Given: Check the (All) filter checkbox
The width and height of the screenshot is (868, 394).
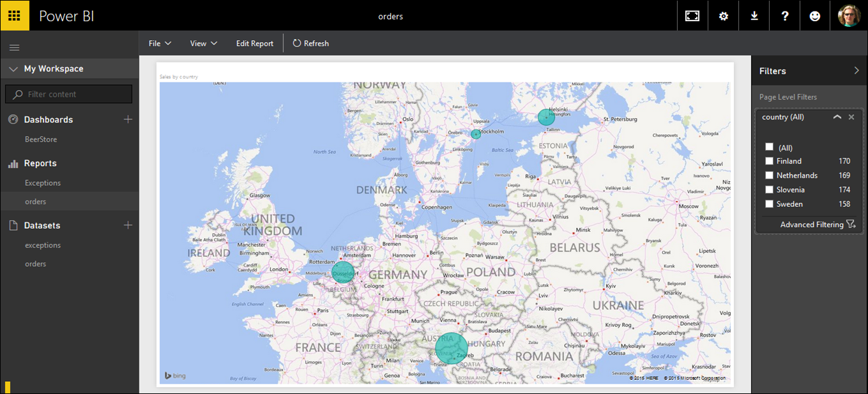Looking at the screenshot, I should coord(769,147).
